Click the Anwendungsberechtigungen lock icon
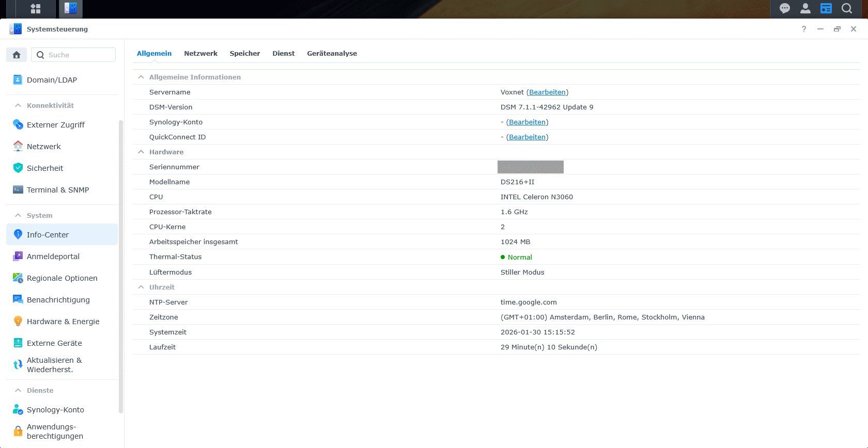 click(x=18, y=431)
